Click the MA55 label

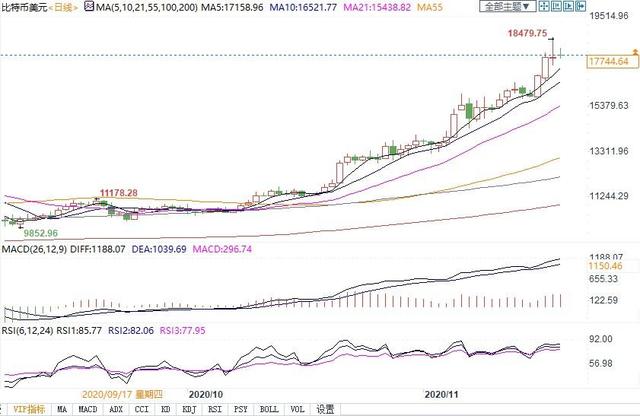430,7
